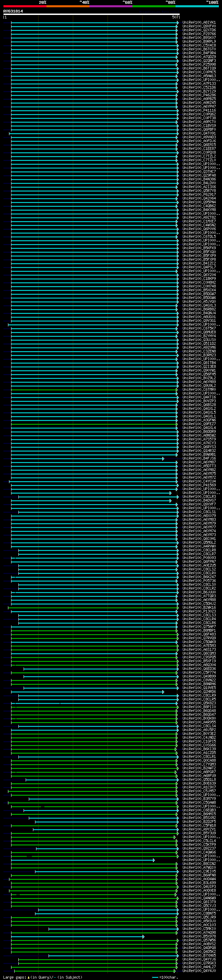
Task: Open the last hit UniRef100_Q4Y4J0
Action: (x=199, y=971)
